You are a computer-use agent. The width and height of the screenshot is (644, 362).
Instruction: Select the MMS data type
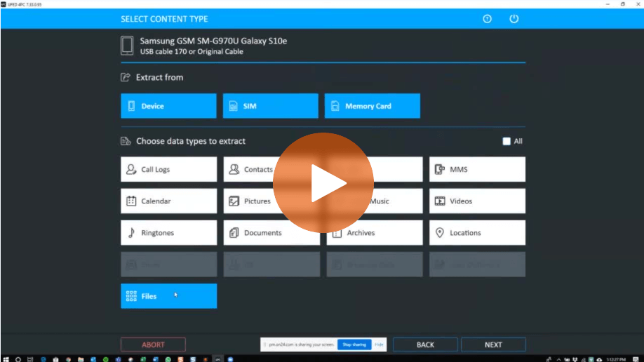(477, 169)
